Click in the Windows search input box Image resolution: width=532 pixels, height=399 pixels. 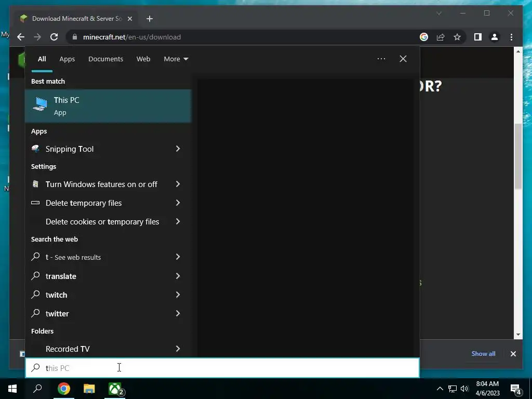(x=222, y=368)
